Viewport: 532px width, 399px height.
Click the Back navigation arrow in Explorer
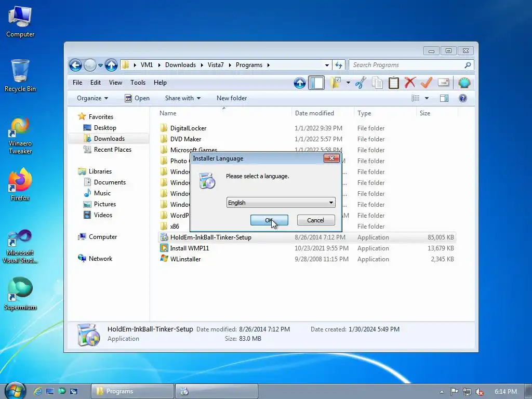[x=75, y=65]
